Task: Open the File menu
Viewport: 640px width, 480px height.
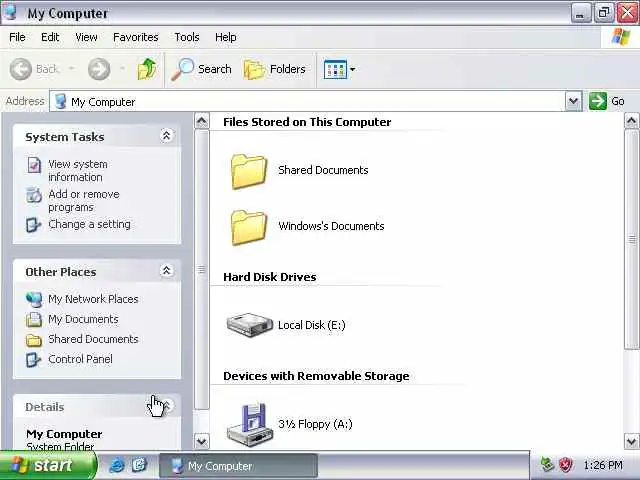Action: click(17, 37)
